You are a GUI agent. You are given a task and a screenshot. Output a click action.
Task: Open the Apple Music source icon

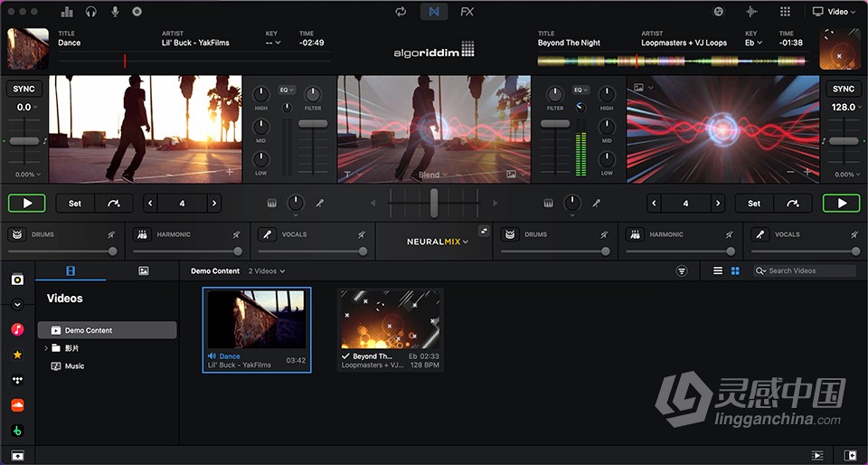(x=18, y=330)
